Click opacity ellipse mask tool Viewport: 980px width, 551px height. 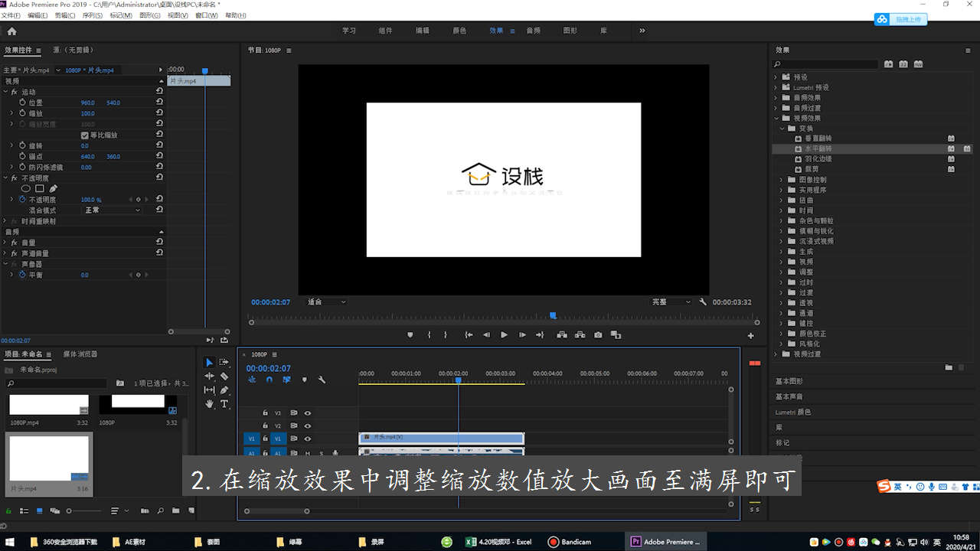[x=26, y=188]
